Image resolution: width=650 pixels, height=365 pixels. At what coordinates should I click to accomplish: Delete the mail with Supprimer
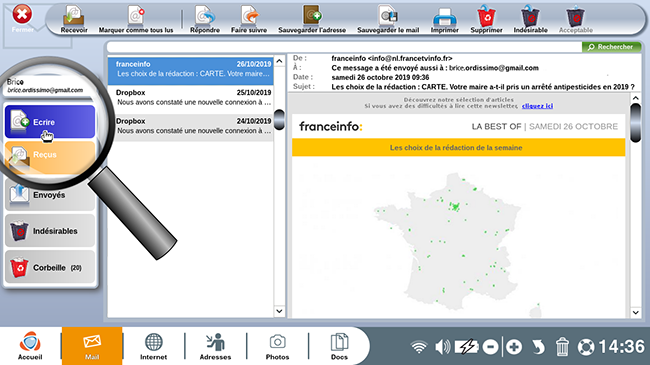coord(486,19)
